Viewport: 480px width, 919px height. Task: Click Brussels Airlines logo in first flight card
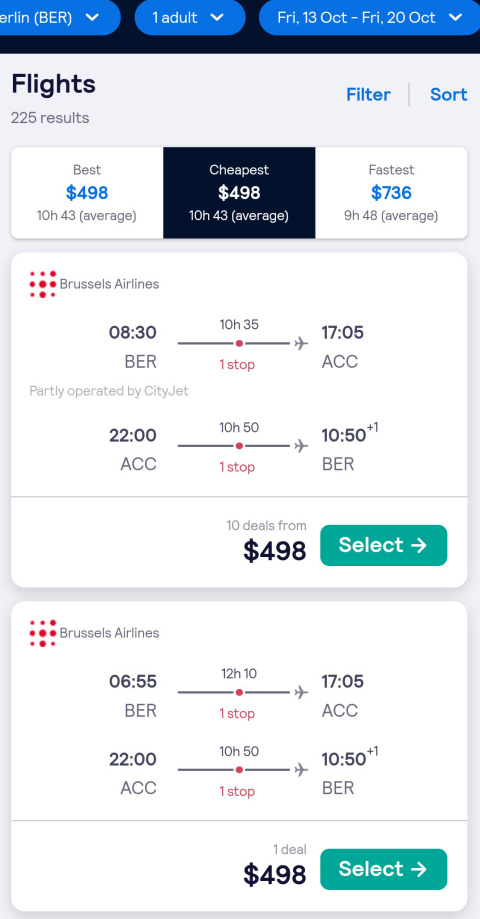click(x=43, y=284)
